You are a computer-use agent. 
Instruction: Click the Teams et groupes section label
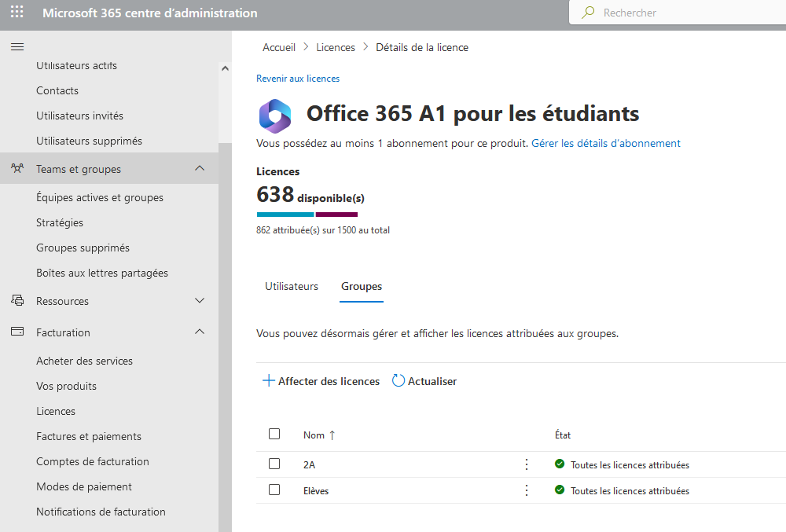point(79,169)
